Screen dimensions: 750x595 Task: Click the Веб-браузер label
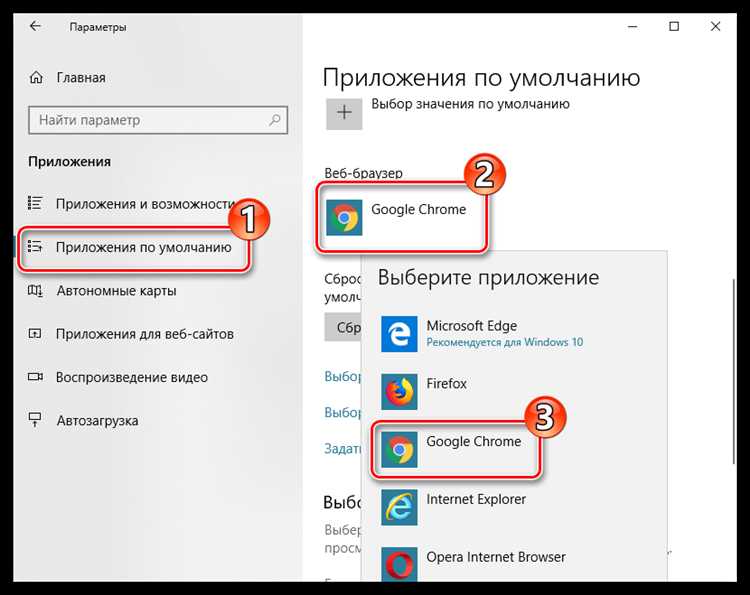pos(363,173)
